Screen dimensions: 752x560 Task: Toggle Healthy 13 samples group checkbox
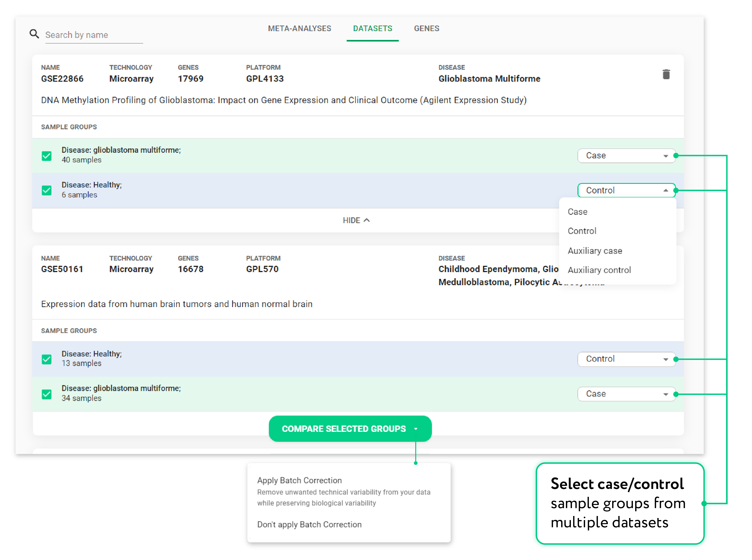coord(47,359)
